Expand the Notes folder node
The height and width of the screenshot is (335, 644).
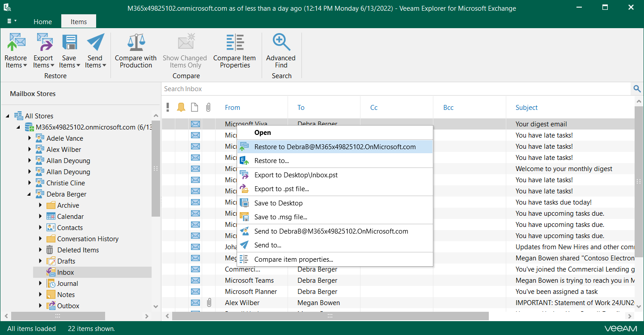(x=41, y=295)
